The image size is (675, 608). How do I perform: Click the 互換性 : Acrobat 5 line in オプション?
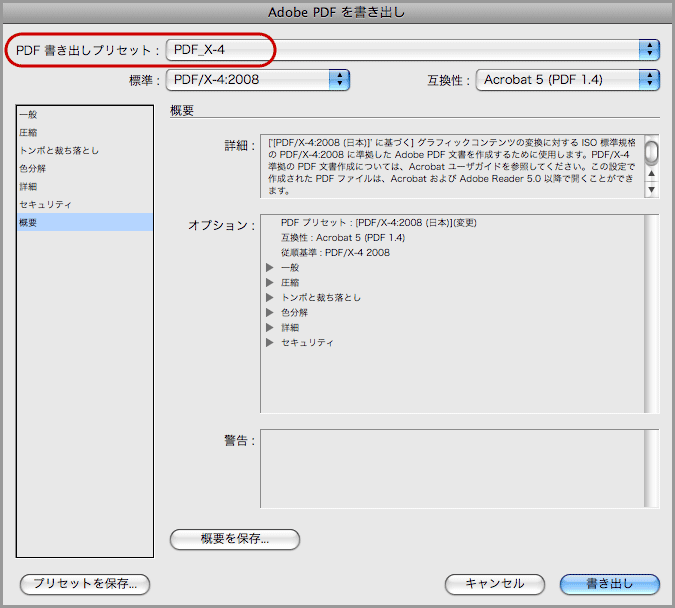343,238
